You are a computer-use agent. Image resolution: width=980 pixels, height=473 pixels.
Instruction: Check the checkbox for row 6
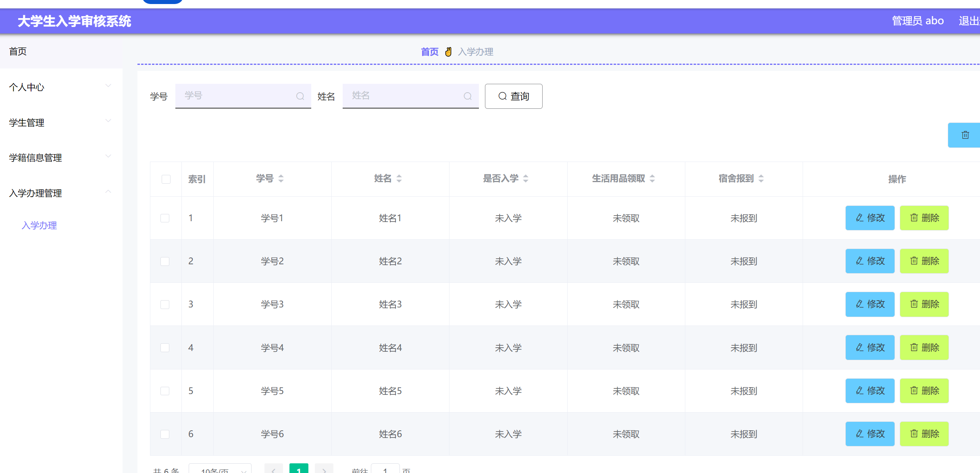165,434
